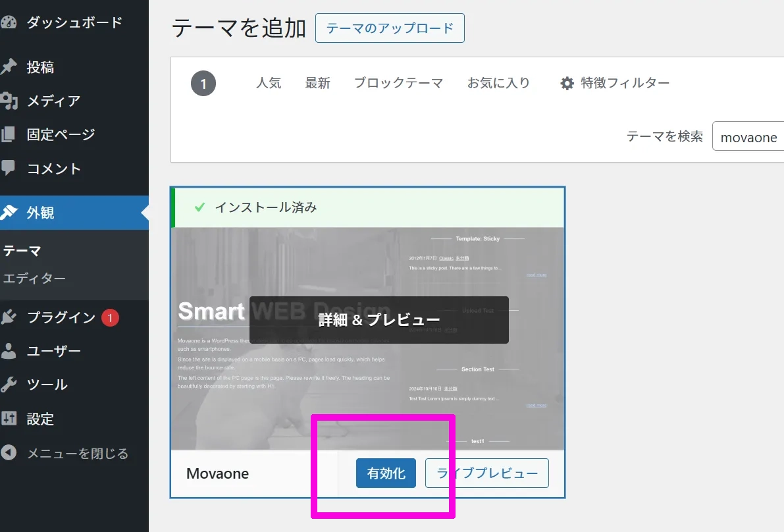The image size is (784, 532).
Task: Click the pushpin icon beside 投稿
Action: (8, 67)
